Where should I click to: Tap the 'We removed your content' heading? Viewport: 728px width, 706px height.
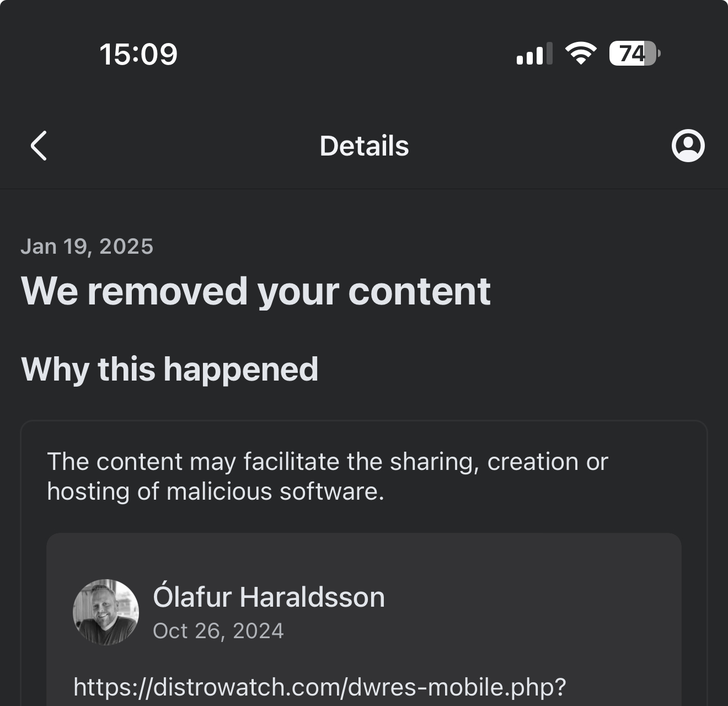255,291
